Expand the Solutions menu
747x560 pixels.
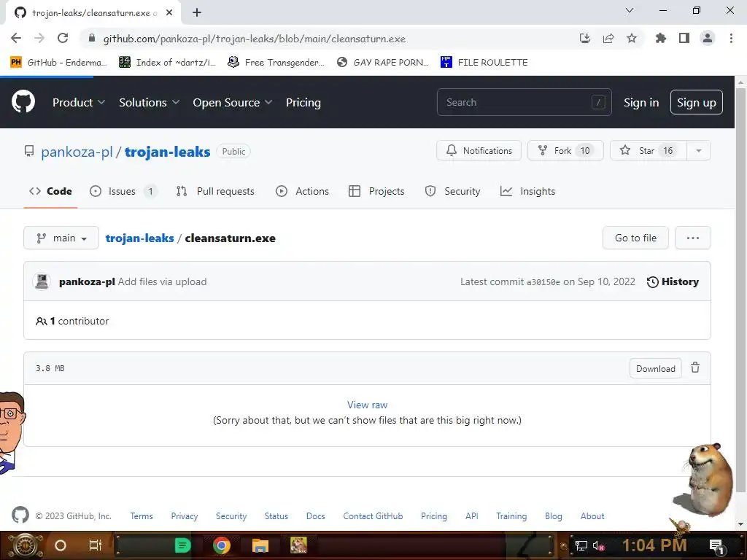[149, 102]
